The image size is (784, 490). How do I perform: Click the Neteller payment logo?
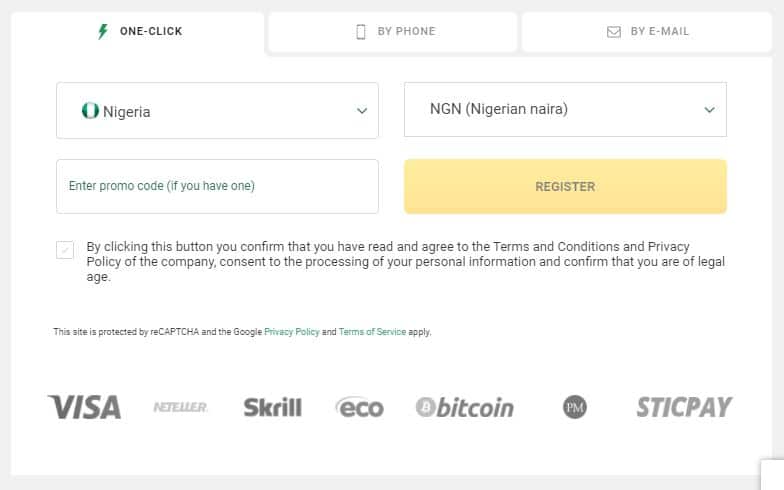click(180, 407)
